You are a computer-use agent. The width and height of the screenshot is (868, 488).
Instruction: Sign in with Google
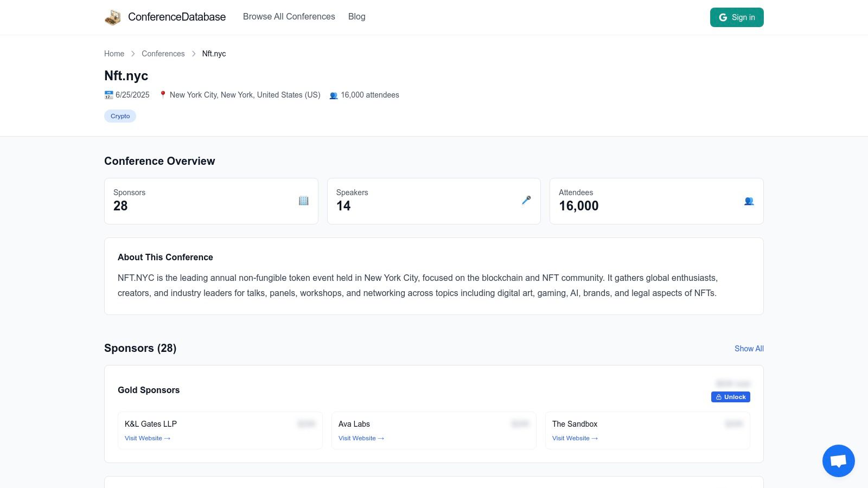click(736, 17)
